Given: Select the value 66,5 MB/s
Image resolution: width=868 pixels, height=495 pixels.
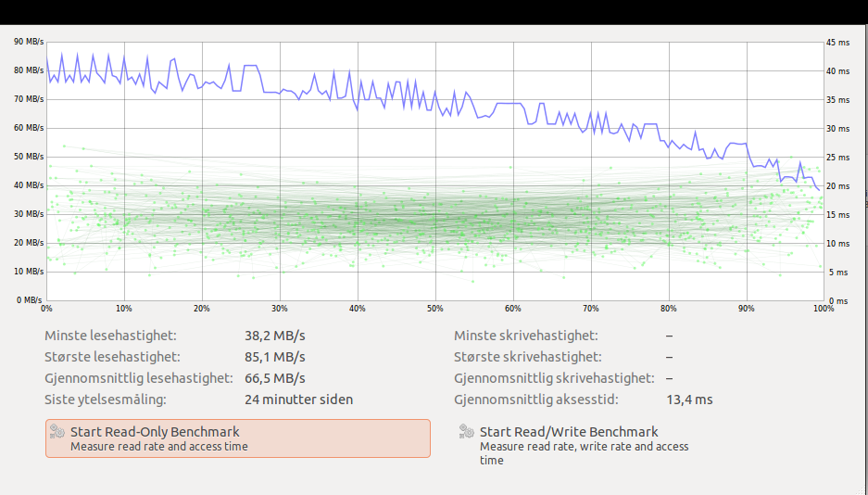Looking at the screenshot, I should pyautogui.click(x=274, y=378).
